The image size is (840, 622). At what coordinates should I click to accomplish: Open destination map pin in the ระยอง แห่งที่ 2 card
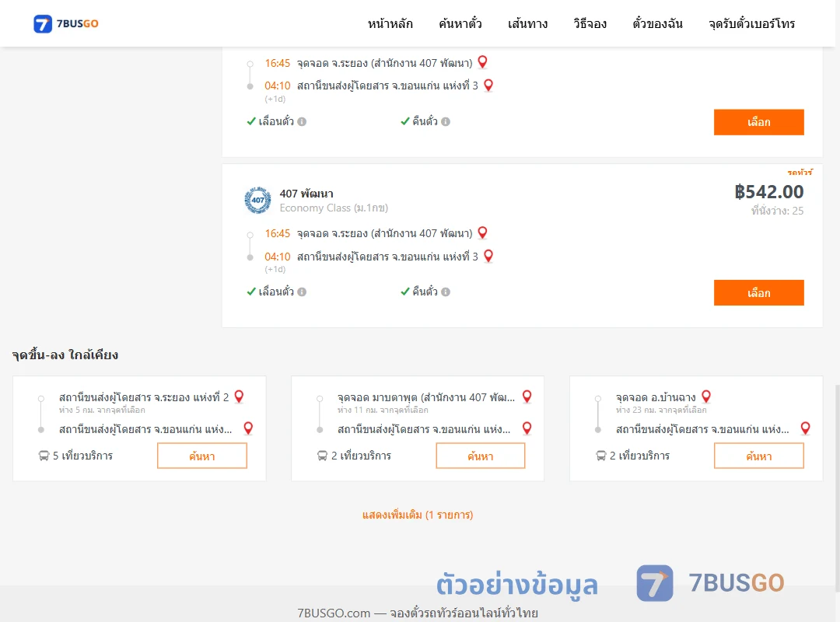coord(248,428)
